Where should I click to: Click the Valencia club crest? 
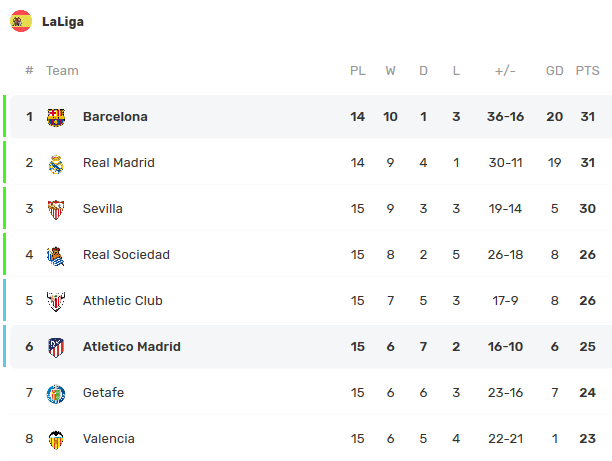click(x=57, y=439)
